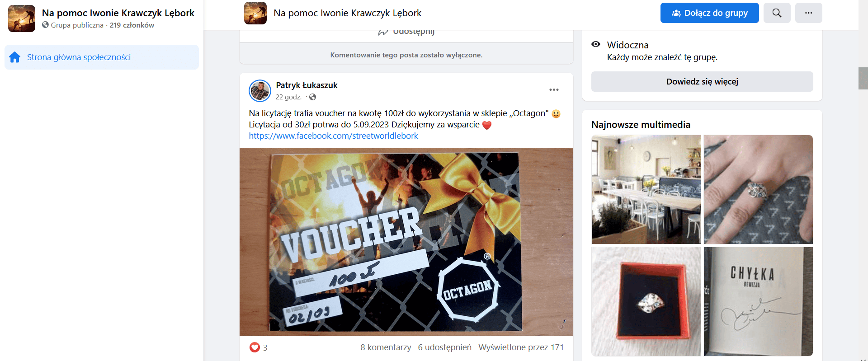
Task: Open Strona główna społeczności tab
Action: [x=102, y=57]
